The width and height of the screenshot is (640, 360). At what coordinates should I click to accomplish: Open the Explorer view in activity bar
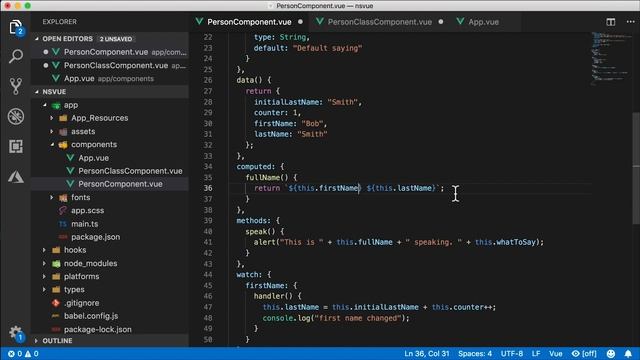click(16, 27)
